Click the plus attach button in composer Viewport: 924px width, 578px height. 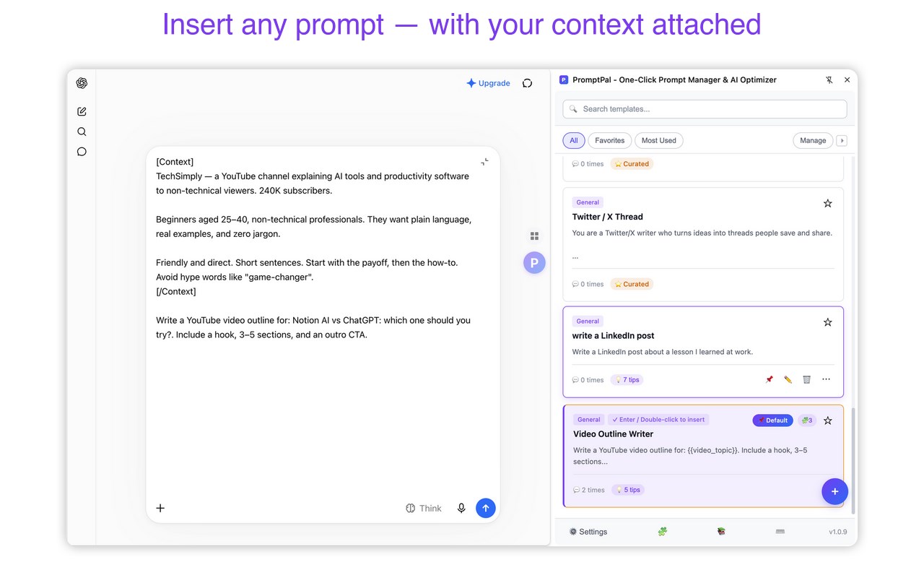pos(160,508)
